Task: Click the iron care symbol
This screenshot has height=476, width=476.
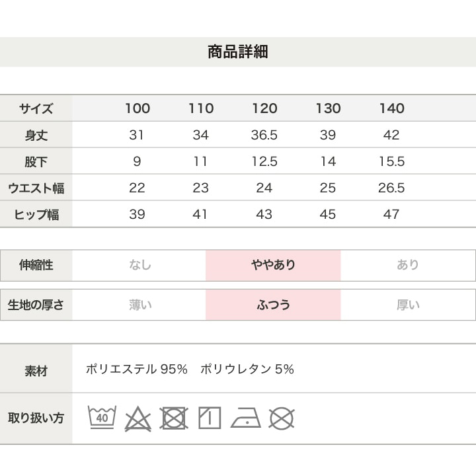Action: tap(245, 418)
